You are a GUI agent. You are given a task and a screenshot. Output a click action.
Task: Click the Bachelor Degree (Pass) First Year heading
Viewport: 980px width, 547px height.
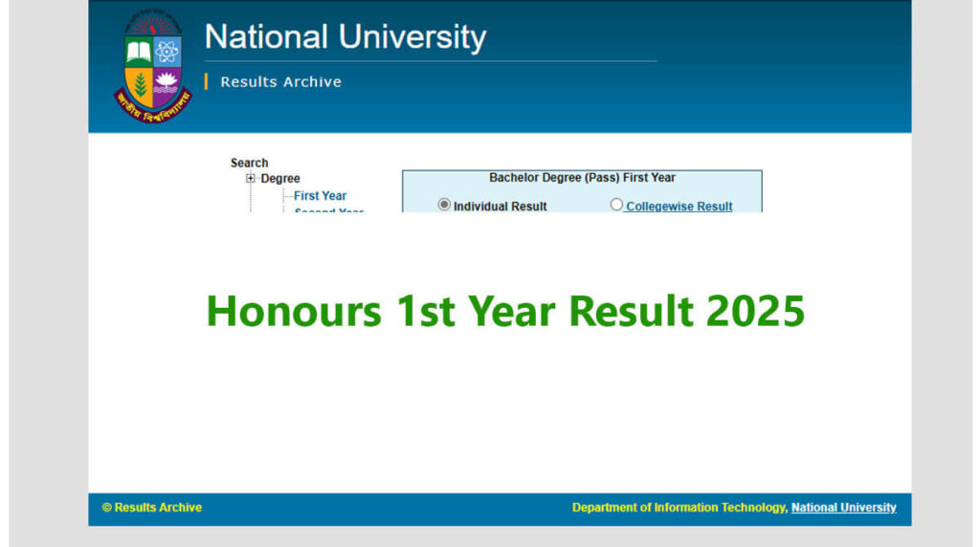pos(582,177)
